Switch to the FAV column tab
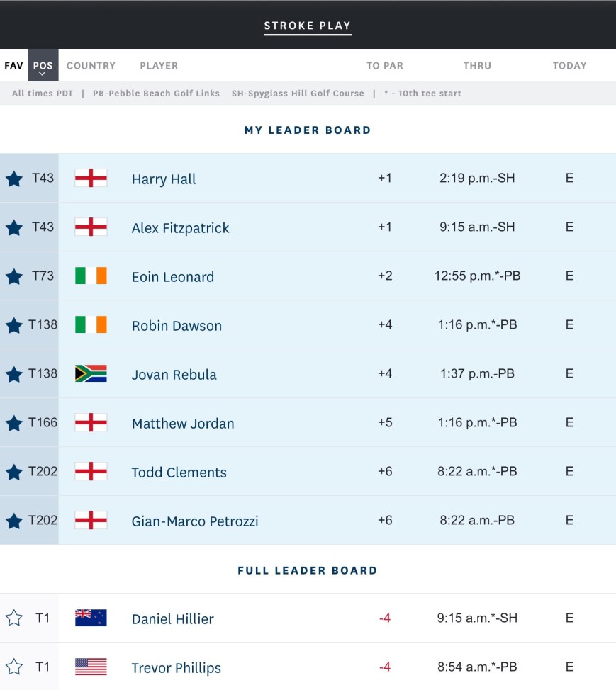The width and height of the screenshot is (616, 690). coord(13,66)
